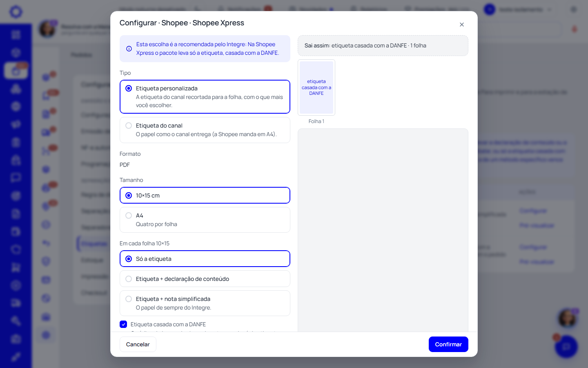The image size is (588, 368).
Task: Click the Formato section label
Action: tap(130, 154)
